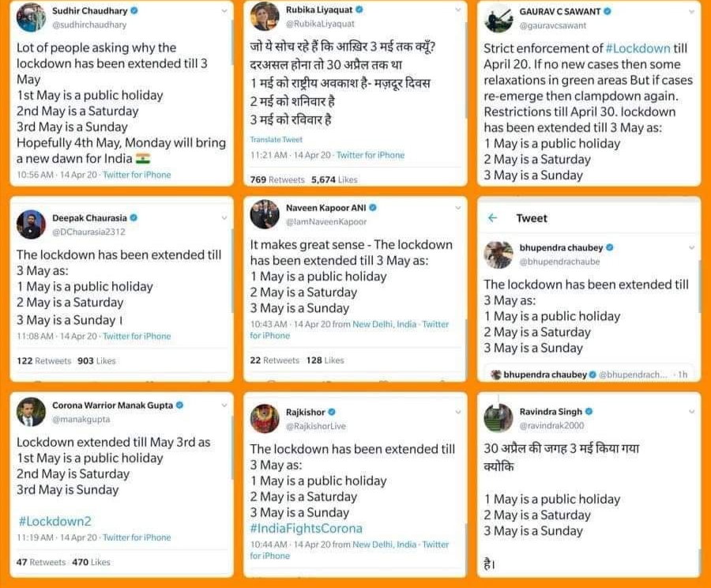Screen dimensions: 711x588
Task: Click Sudhir Chaudhary's profile avatar
Action: click(31, 17)
